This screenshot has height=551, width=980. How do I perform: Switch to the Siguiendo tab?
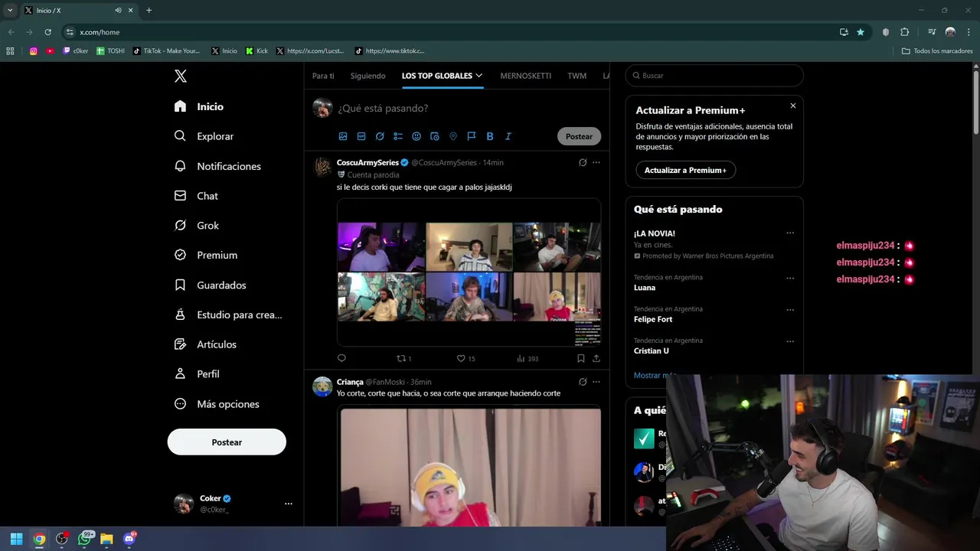click(368, 76)
